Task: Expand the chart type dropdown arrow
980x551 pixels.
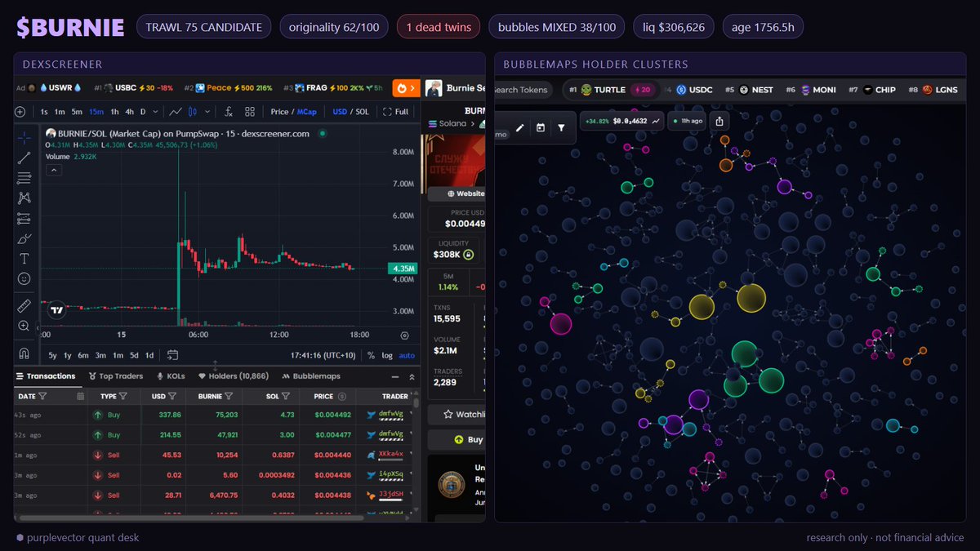Action: point(207,112)
